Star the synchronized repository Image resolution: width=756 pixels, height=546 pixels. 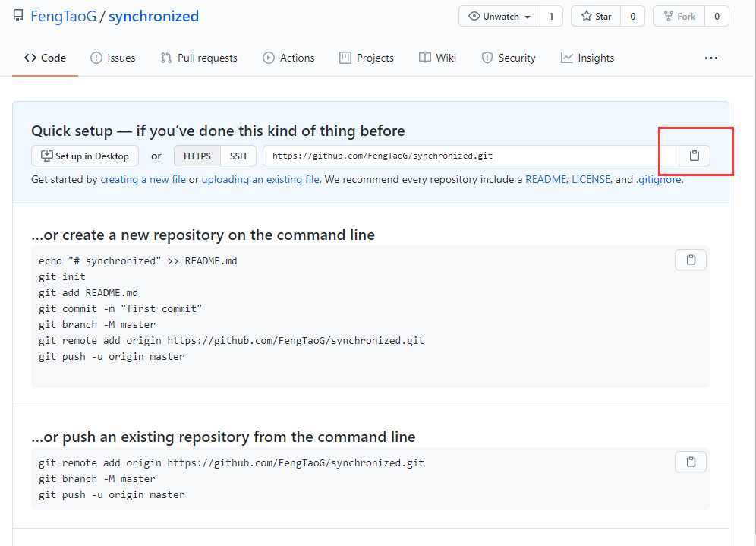tap(596, 16)
